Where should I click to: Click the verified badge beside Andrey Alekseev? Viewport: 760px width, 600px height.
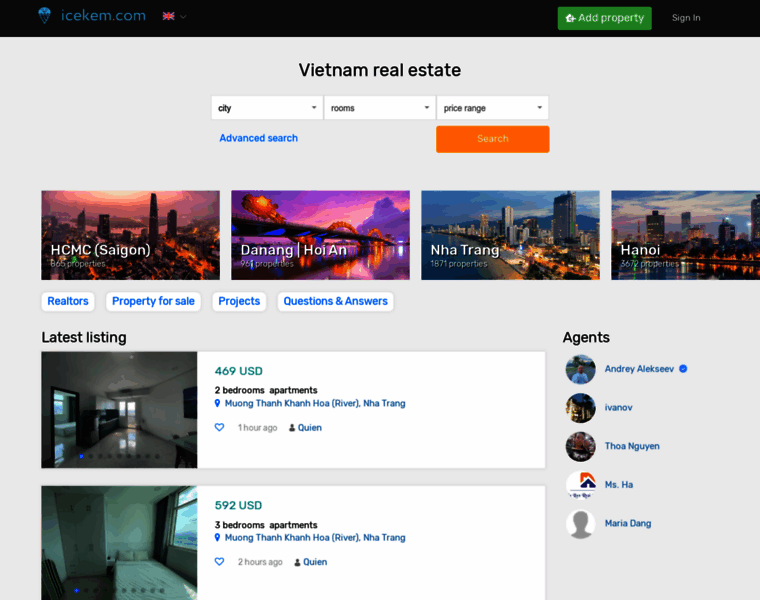683,369
